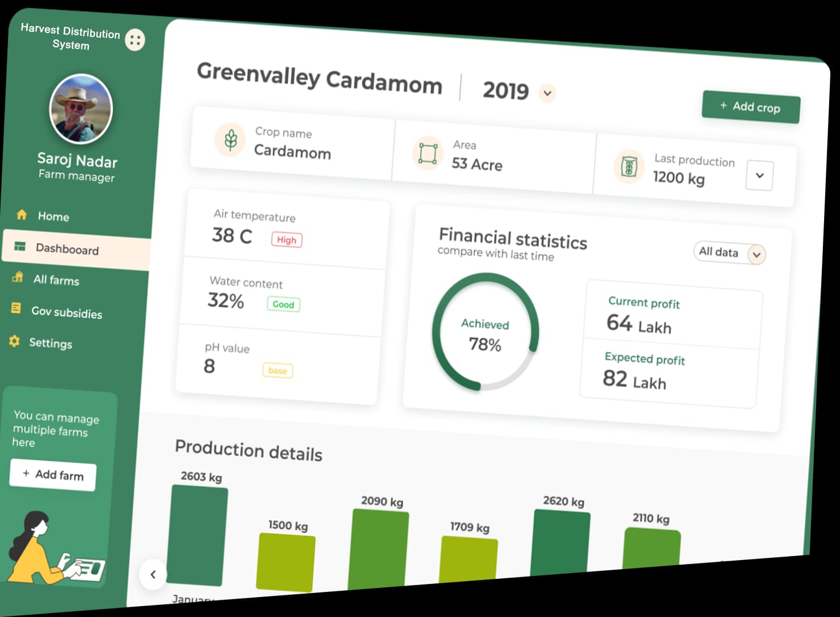Expand the Last production dropdown arrow

point(759,175)
